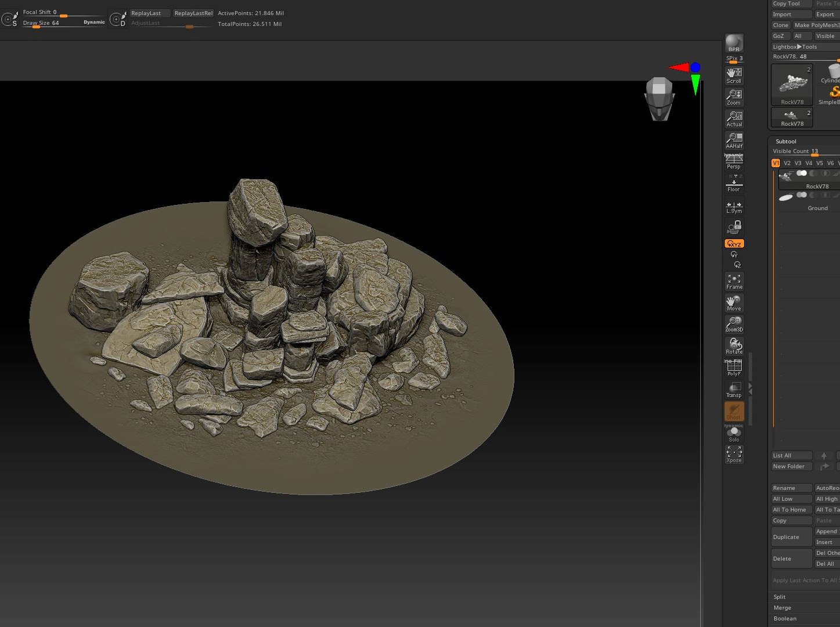Image resolution: width=840 pixels, height=627 pixels.
Task: Frame the mesh in view
Action: [x=734, y=282]
